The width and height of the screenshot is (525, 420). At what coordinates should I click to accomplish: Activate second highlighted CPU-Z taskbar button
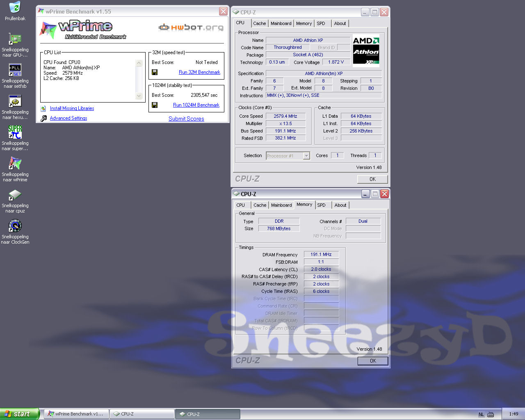tap(208, 414)
